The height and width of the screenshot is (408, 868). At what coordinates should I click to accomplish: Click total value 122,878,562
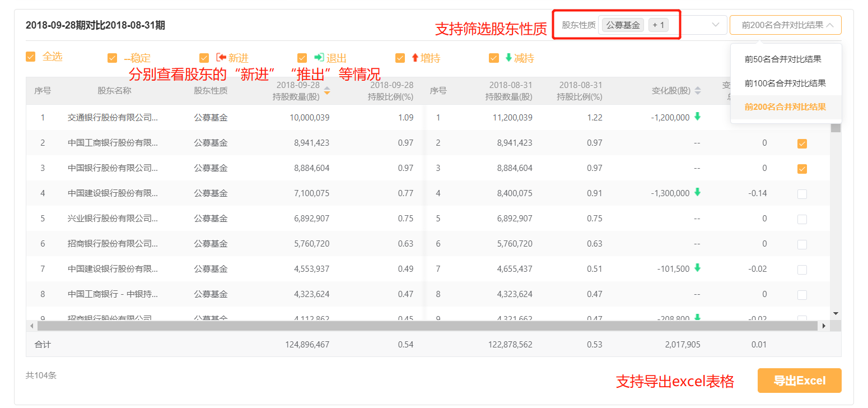[510, 345]
